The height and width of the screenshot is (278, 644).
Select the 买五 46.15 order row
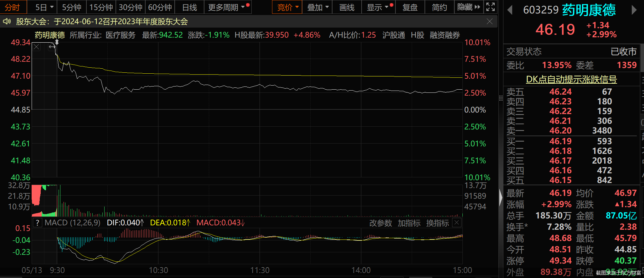[572, 180]
